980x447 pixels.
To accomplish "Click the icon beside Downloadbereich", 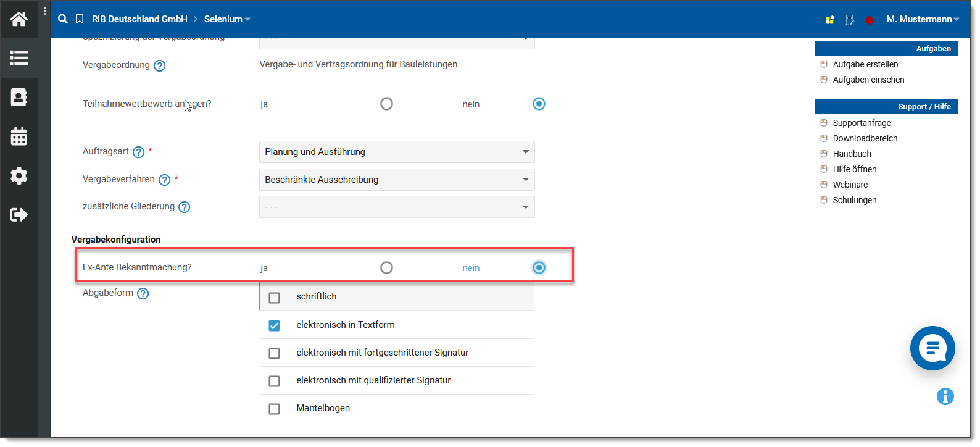I will [824, 138].
